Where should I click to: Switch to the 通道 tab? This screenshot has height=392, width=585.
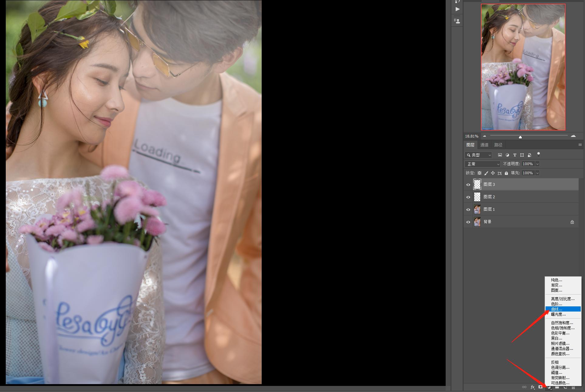coord(484,145)
